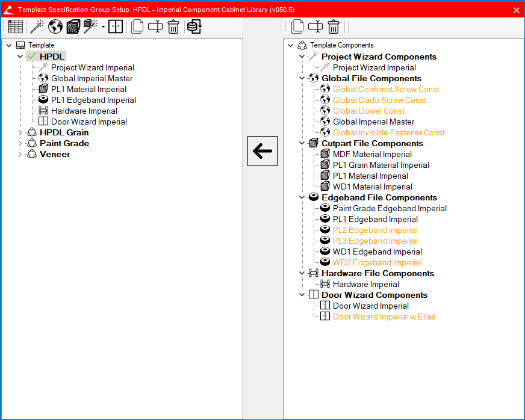This screenshot has height=420, width=525.
Task: Click the Hardware File Components icon
Action: pos(314,273)
